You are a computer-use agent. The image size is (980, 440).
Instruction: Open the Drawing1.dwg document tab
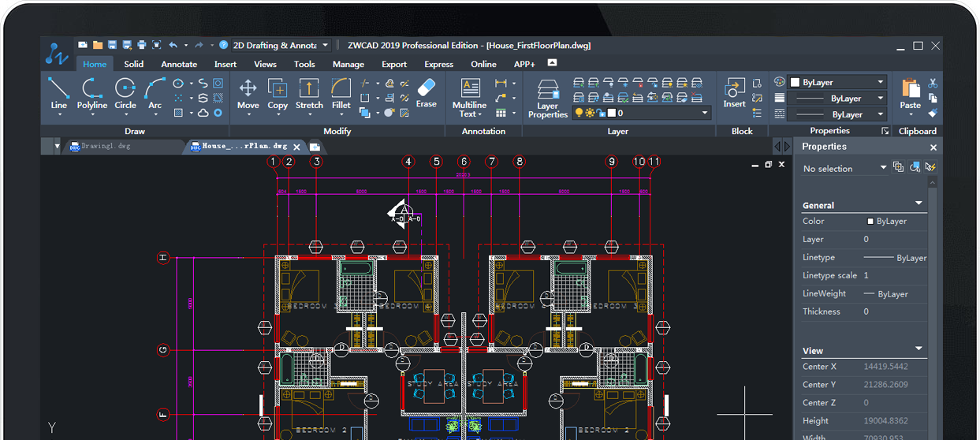[x=105, y=146]
